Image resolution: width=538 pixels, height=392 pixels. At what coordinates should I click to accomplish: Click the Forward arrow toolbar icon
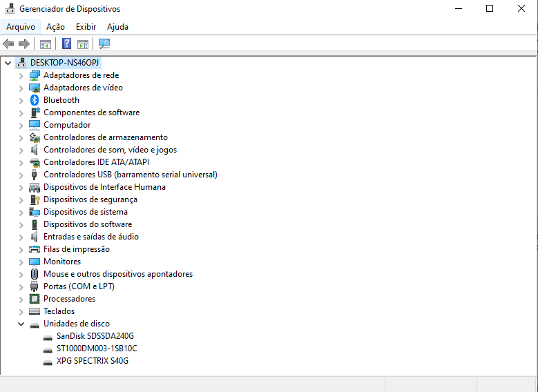coord(24,43)
